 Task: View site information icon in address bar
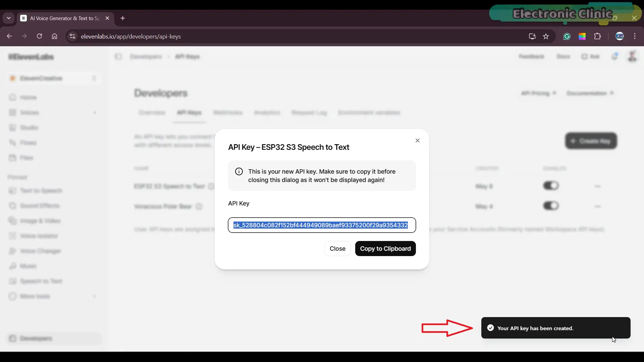tap(72, 36)
